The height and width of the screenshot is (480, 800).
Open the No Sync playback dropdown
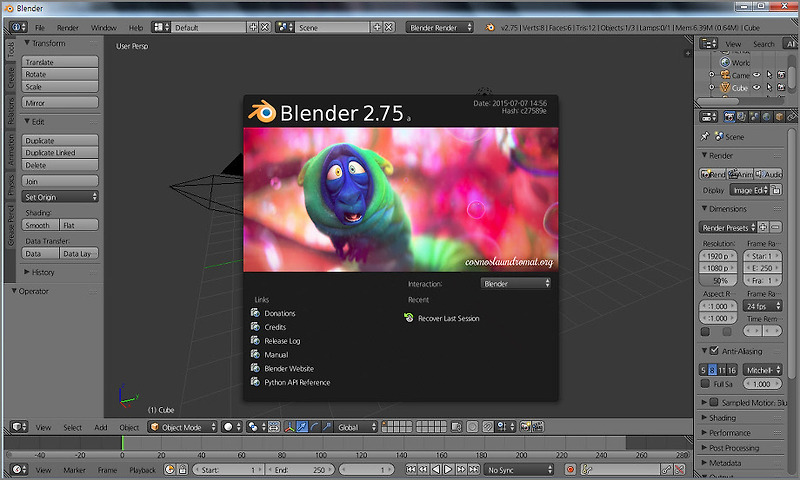[519, 469]
